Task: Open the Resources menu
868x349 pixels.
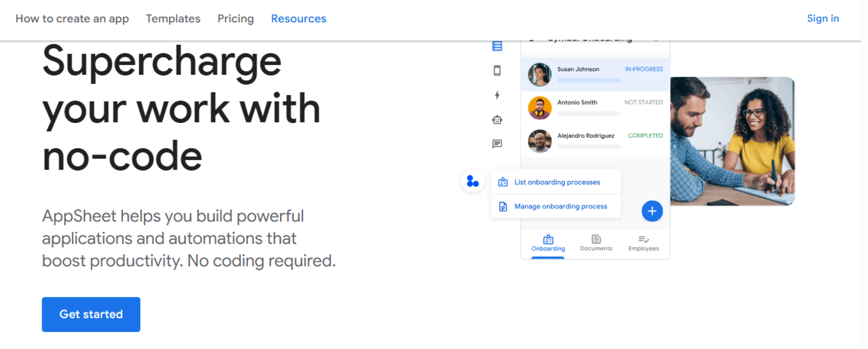Action: pyautogui.click(x=298, y=19)
